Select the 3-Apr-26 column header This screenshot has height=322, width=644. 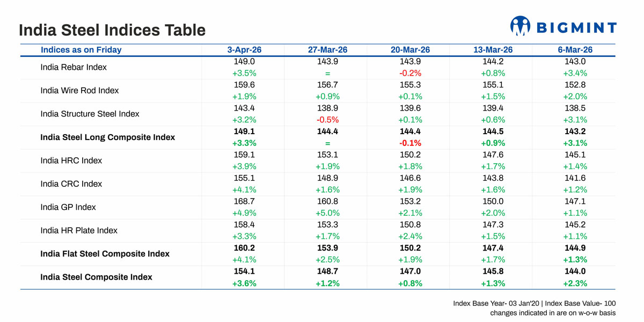tap(244, 50)
